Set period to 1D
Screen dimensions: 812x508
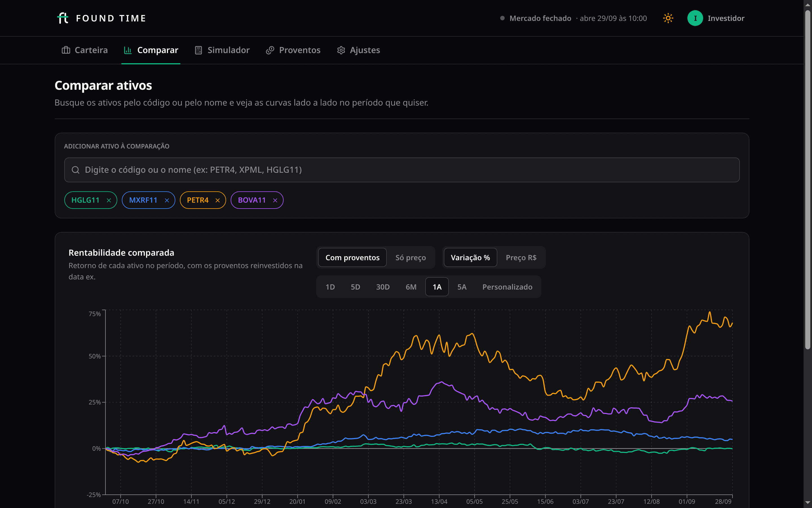pyautogui.click(x=330, y=286)
